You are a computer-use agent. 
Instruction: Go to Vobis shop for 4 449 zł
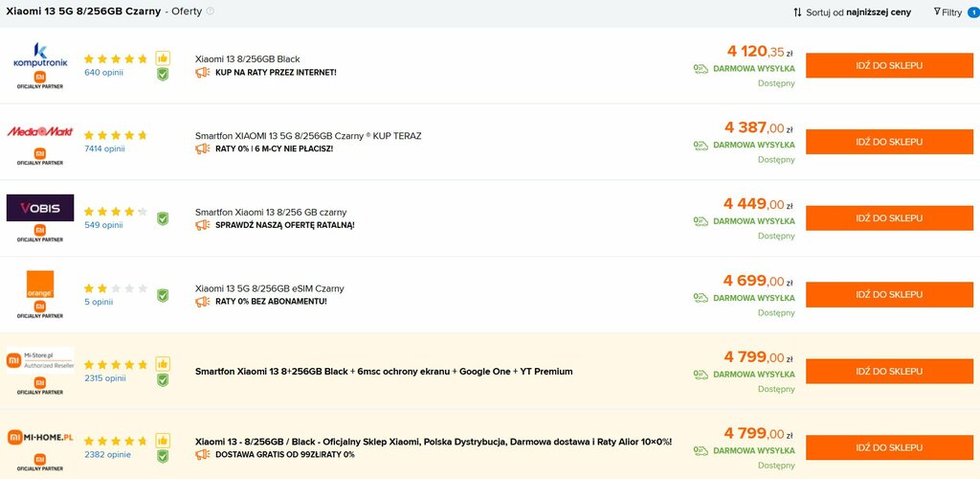point(889,218)
